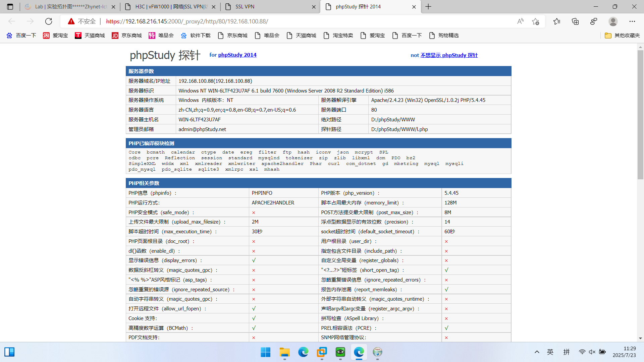Click the admin@phpStudy.net cell
The image size is (644, 362).
coord(247,129)
